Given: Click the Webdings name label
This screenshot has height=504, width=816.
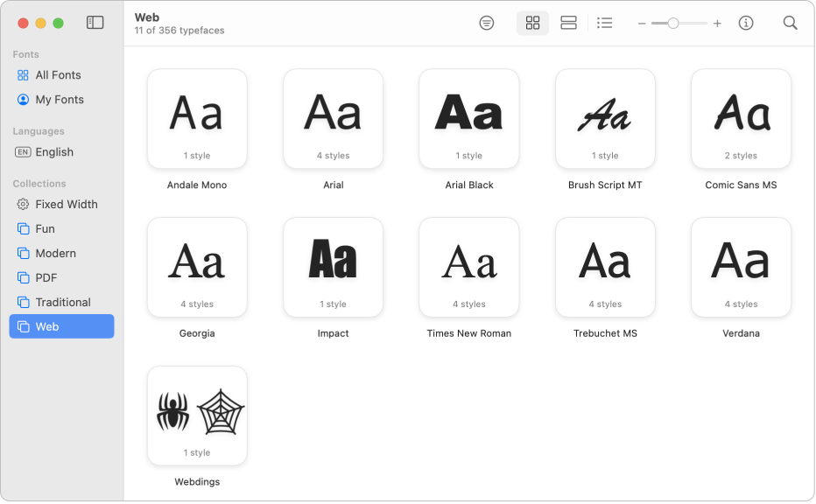Looking at the screenshot, I should point(197,482).
